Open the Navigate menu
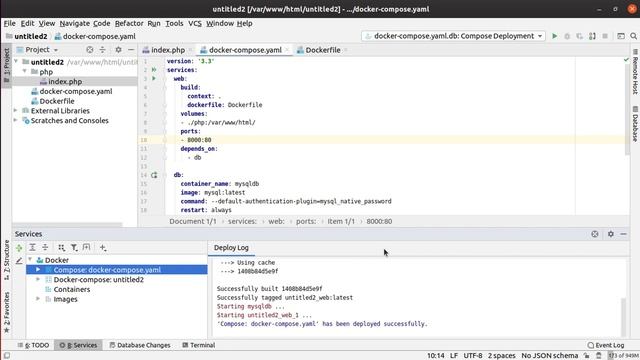The image size is (640, 360). click(x=74, y=23)
